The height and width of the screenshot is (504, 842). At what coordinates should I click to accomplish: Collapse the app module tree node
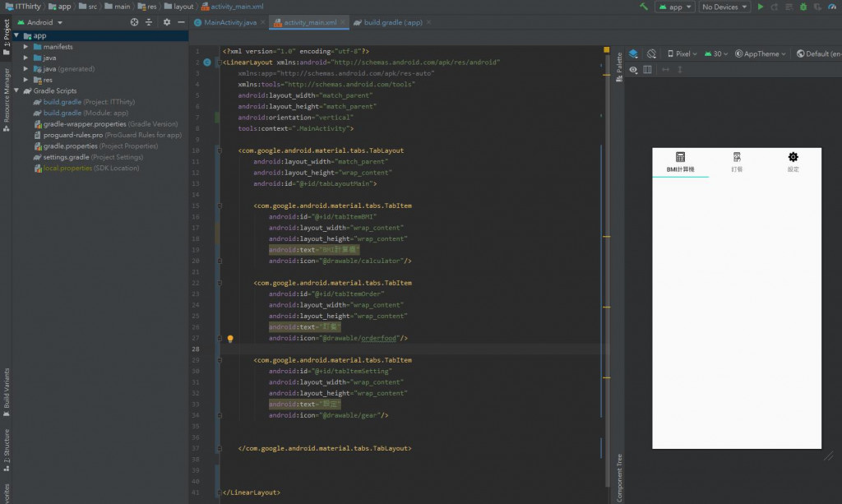(x=16, y=35)
